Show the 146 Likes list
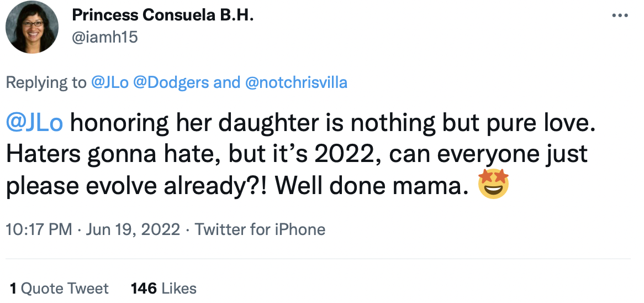This screenshot has width=644, height=303. (163, 288)
